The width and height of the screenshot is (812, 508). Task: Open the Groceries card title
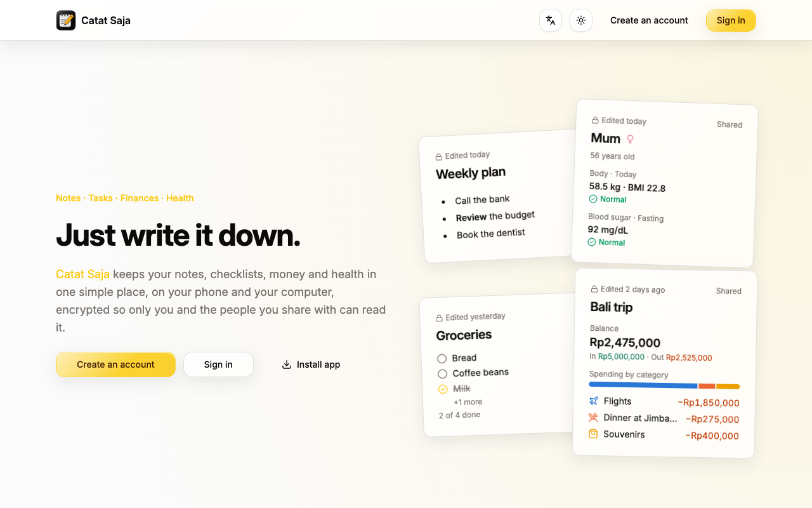click(464, 335)
